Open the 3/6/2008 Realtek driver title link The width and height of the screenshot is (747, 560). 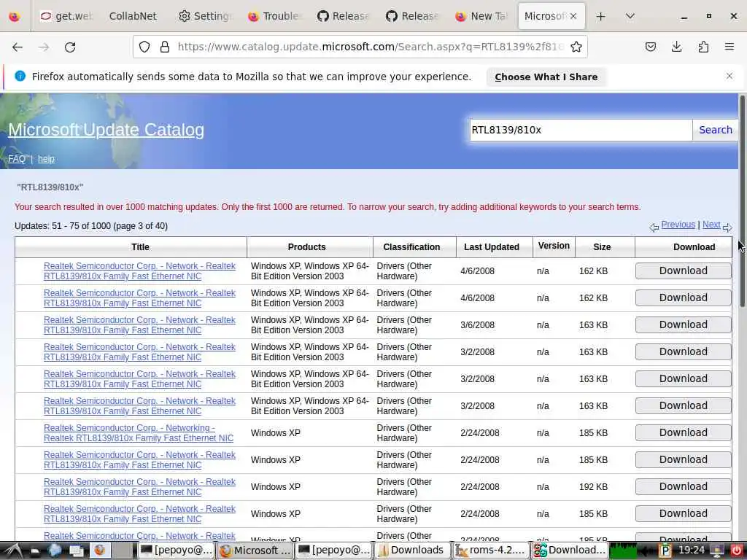point(139,324)
